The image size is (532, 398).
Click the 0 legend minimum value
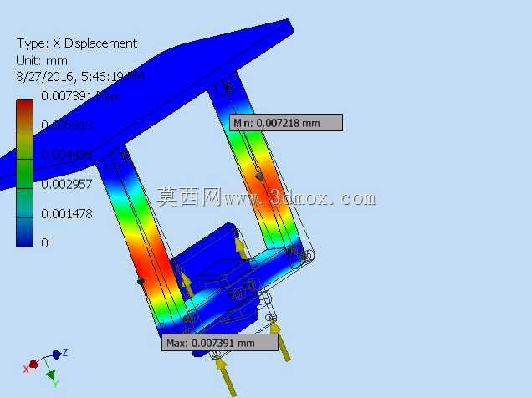[44, 242]
